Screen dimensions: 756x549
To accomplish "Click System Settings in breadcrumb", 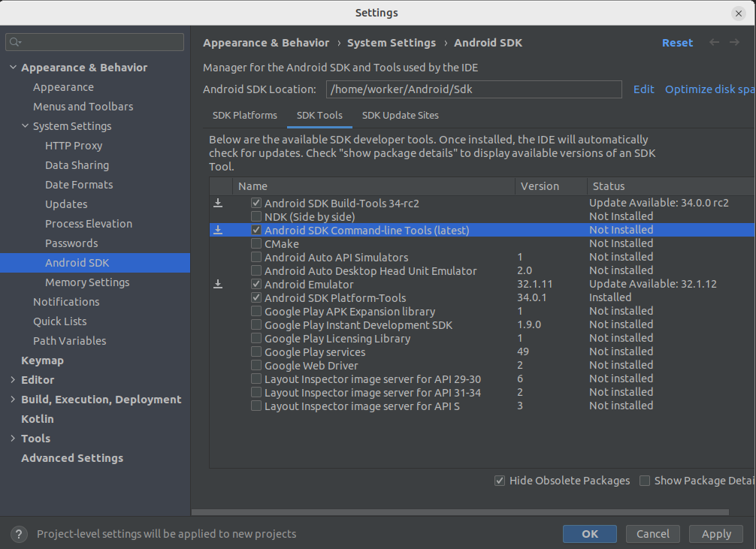I will pyautogui.click(x=392, y=42).
